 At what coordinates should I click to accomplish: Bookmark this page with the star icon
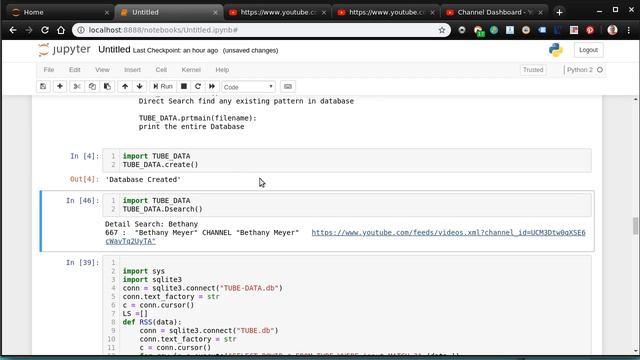[442, 30]
